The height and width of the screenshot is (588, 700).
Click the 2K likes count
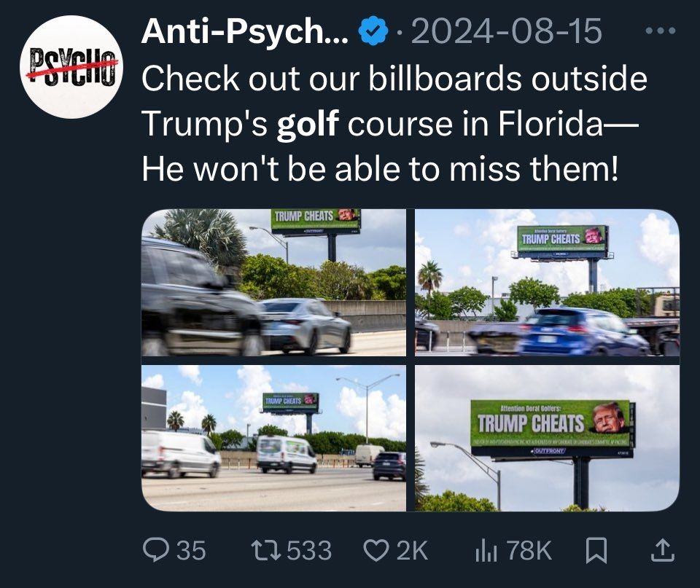412,551
